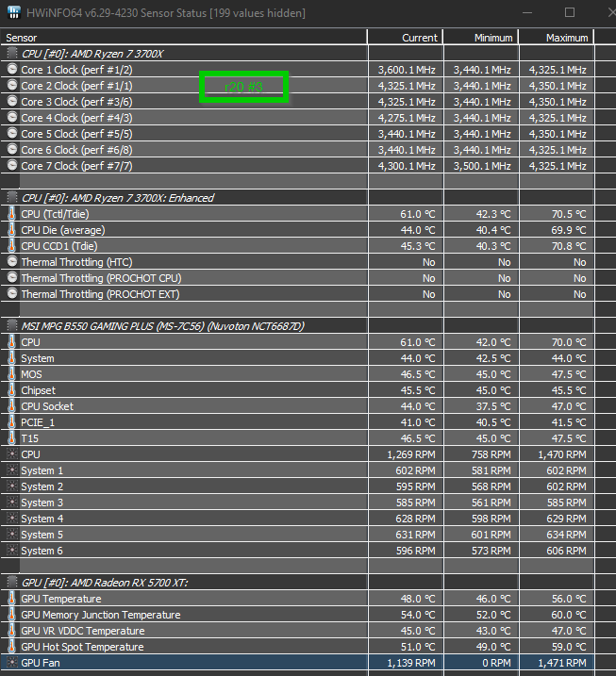Screen dimensions: 616x676
Task: Click the clock icon beside Core 2 Clock
Action: coord(12,86)
